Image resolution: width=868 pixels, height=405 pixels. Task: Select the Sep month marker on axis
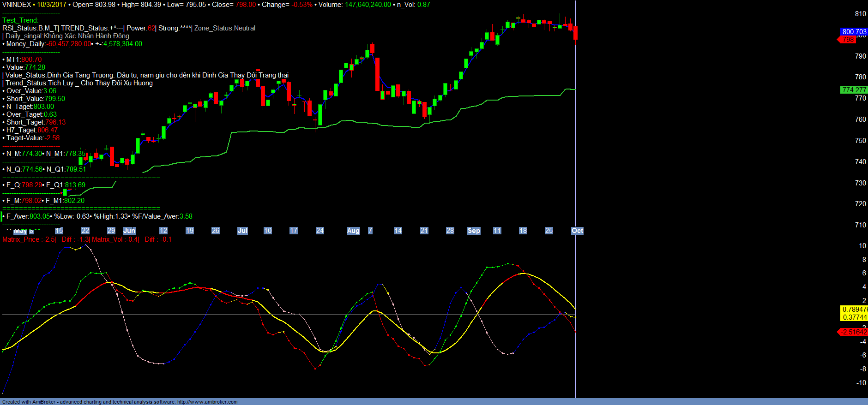(474, 231)
